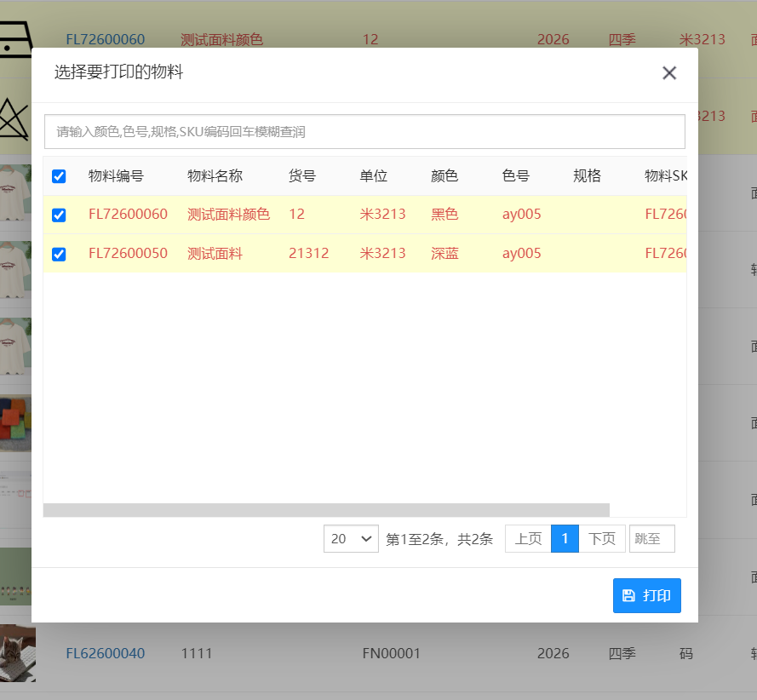Sort by the 物料编号 column header

pyautogui.click(x=116, y=176)
